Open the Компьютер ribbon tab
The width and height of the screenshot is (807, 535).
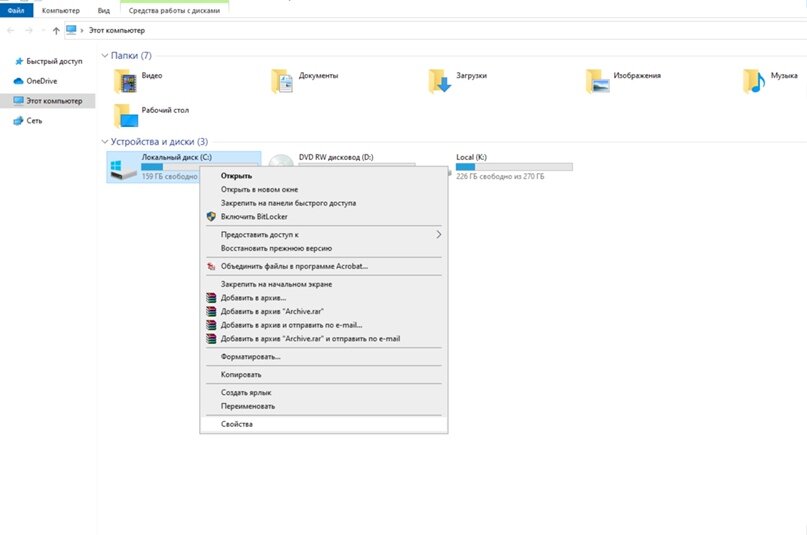tap(61, 10)
